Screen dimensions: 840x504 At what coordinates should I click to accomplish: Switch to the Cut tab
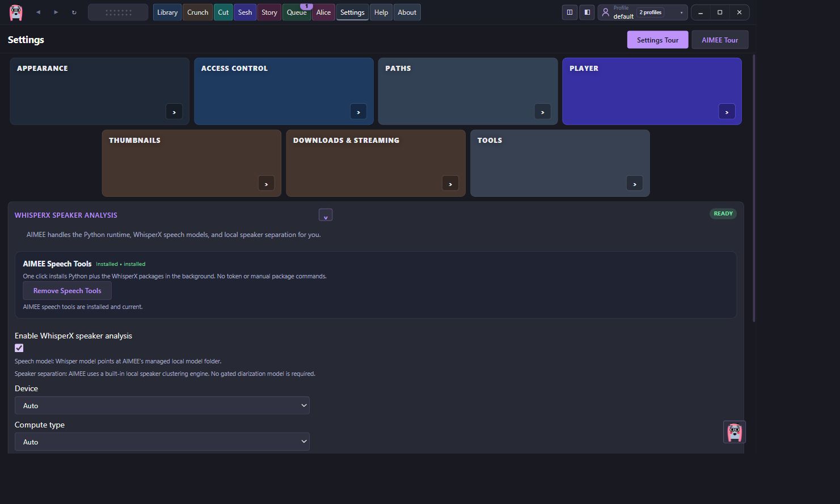point(223,12)
